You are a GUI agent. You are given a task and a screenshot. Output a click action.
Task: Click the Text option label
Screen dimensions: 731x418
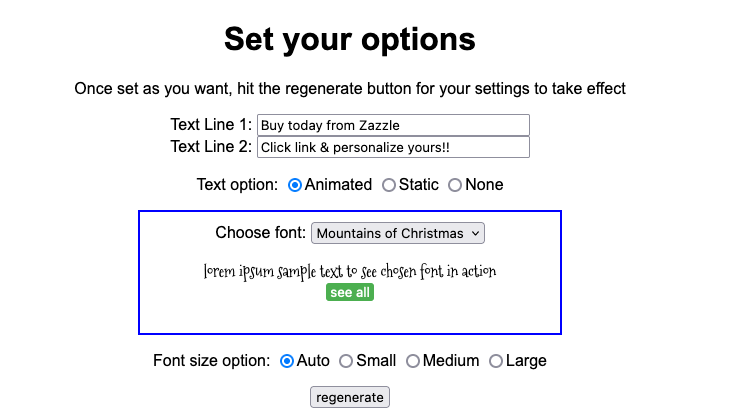237,185
